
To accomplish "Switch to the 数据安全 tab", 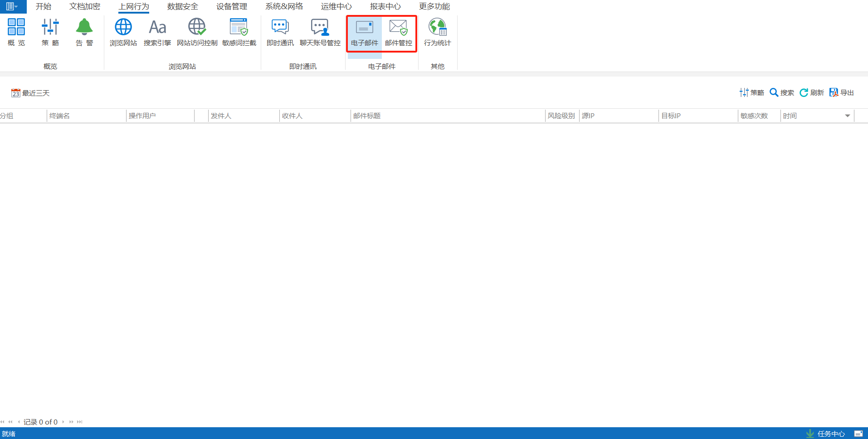I will coord(183,6).
